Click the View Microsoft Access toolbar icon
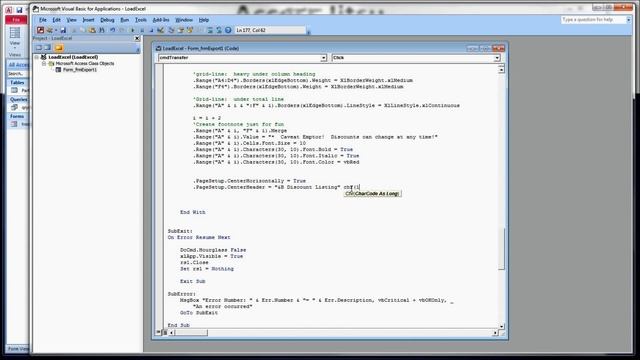 tap(40, 30)
